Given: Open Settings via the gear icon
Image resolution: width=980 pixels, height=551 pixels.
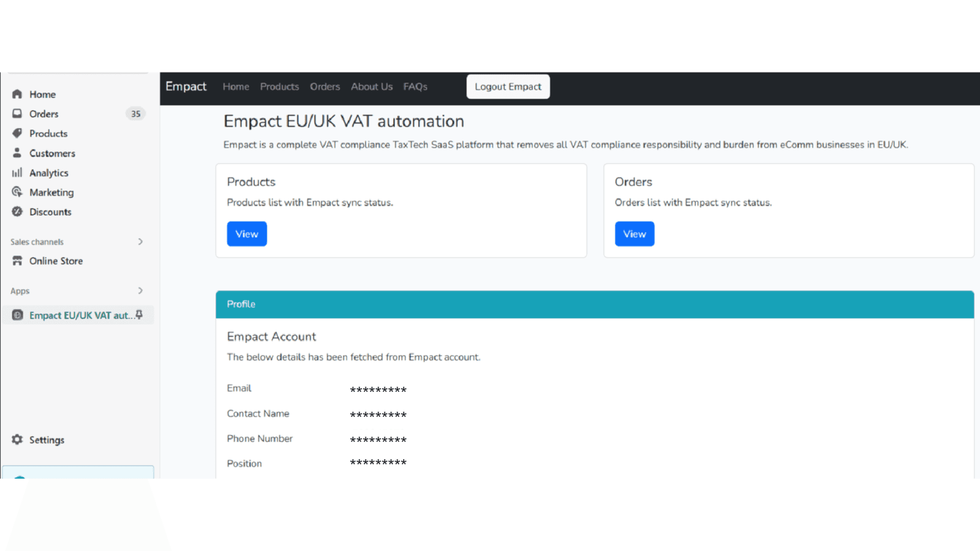Looking at the screenshot, I should tap(17, 440).
